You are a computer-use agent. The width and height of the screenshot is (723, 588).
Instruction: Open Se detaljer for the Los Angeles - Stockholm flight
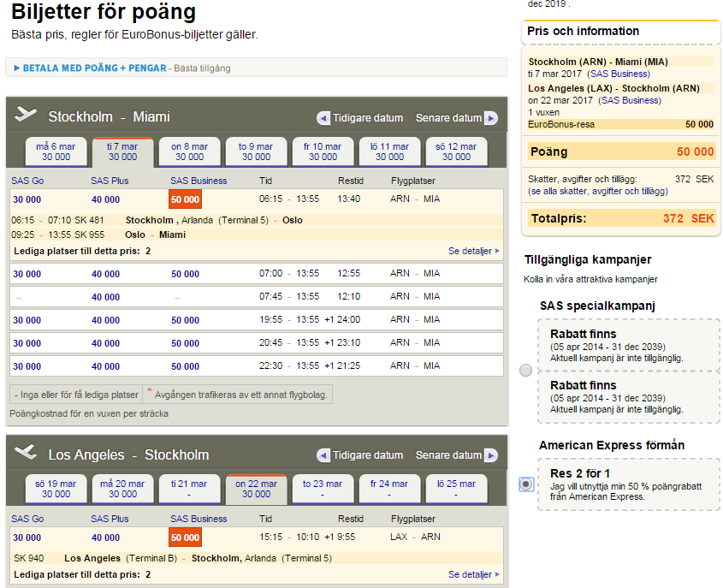473,574
